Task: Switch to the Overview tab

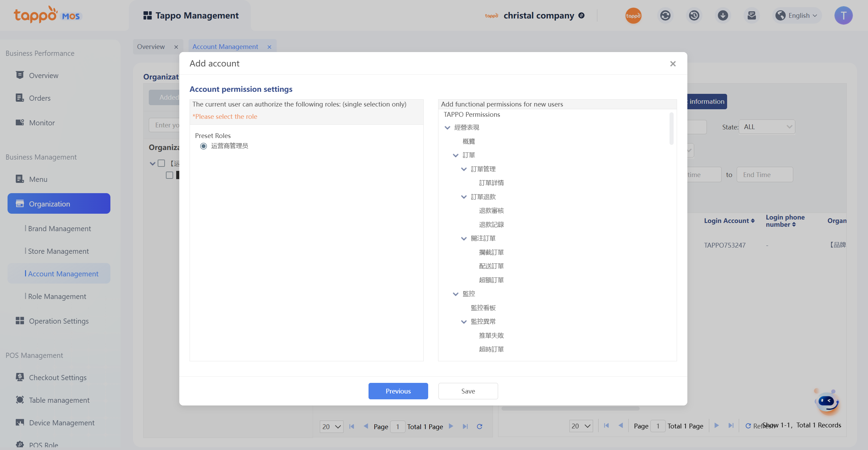Action: coord(151,47)
